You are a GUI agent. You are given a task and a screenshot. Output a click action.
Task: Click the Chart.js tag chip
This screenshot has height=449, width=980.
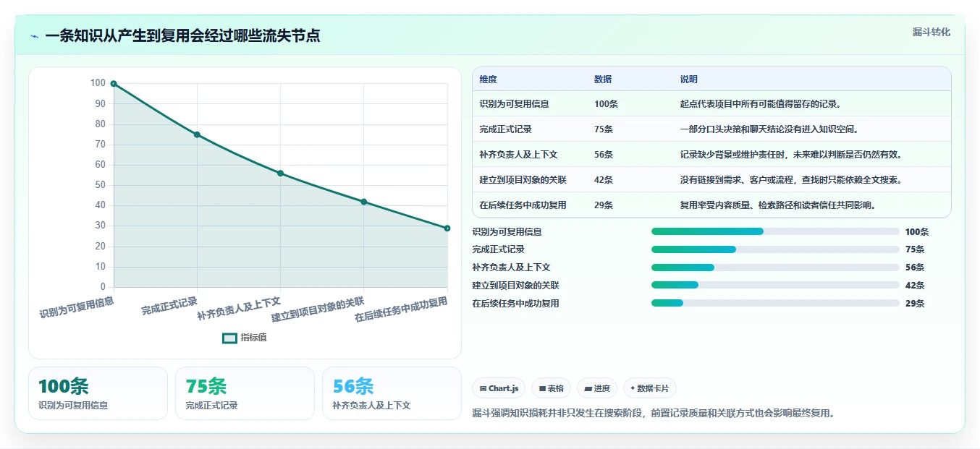pos(499,388)
